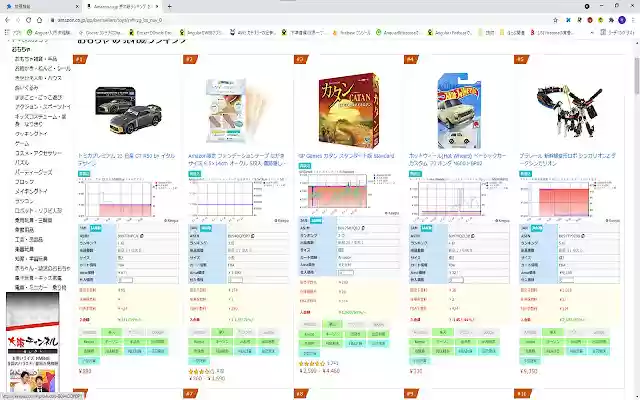Screen dimensions: 640x400
Task: Click the star rating under Catan card
Action: pos(312,363)
